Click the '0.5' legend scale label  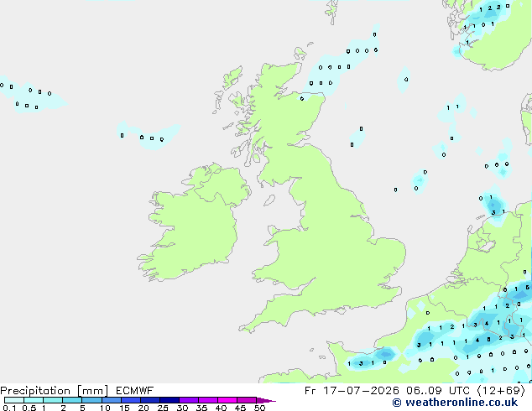click(x=29, y=408)
